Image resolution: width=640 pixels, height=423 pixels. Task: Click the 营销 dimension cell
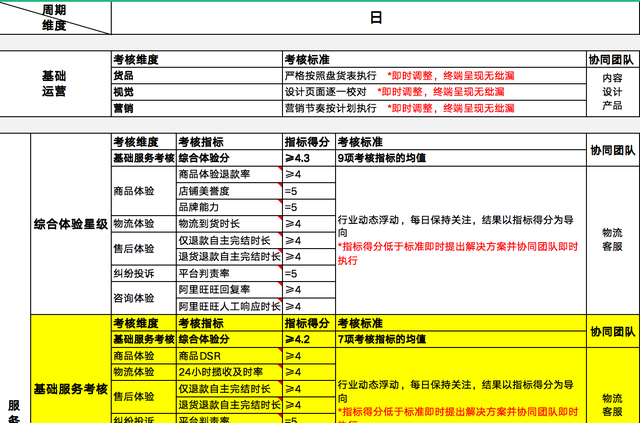tap(196, 108)
